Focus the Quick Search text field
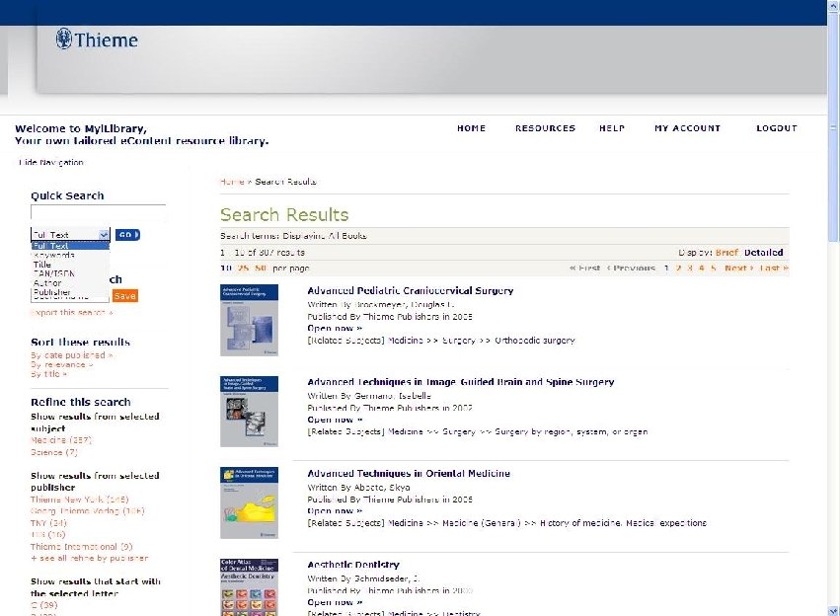This screenshot has width=840, height=616. (98, 212)
